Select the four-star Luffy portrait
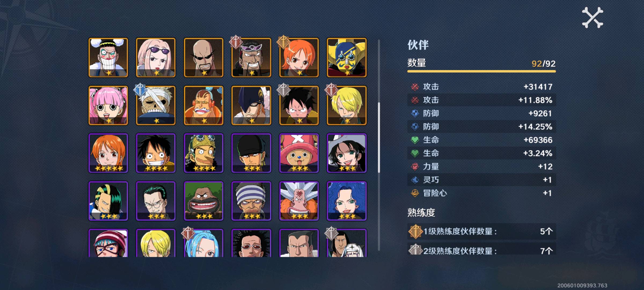This screenshot has width=644, height=290. pos(156,153)
